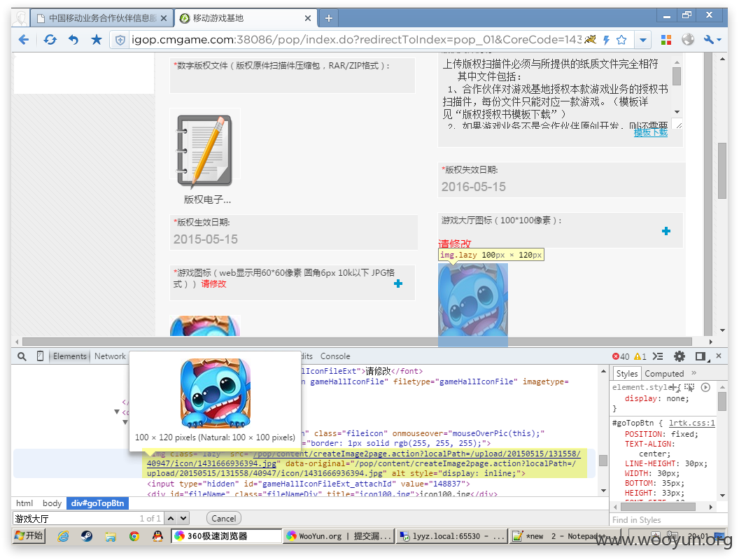Open favorites with the blue star icon
739x560 pixels.
click(x=97, y=40)
